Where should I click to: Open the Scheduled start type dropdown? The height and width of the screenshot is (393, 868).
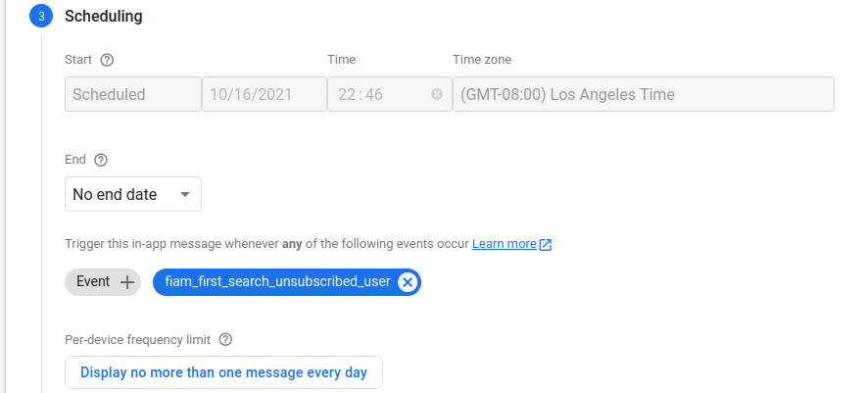132,95
